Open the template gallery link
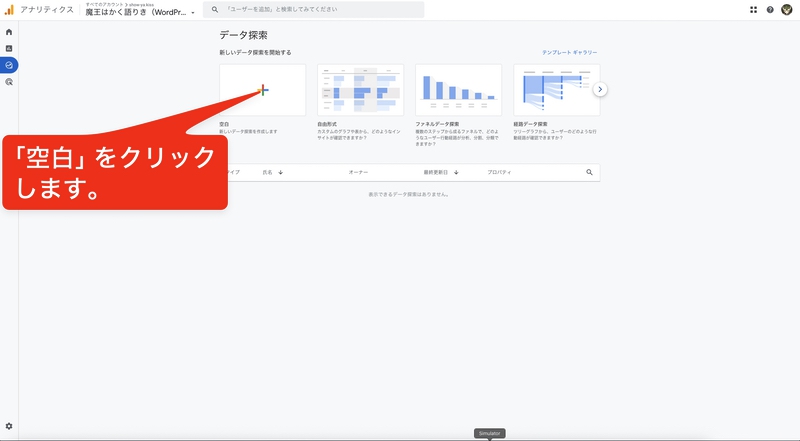This screenshot has height=441, width=800. (569, 52)
